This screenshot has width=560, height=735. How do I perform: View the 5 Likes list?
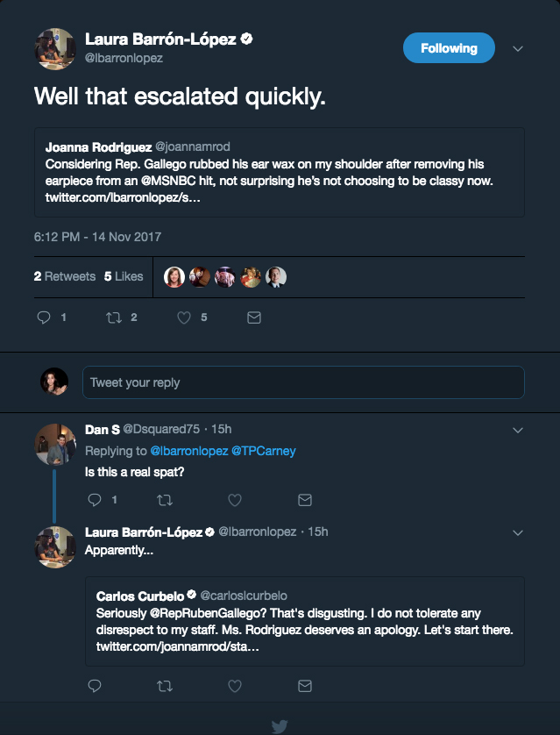(x=124, y=276)
